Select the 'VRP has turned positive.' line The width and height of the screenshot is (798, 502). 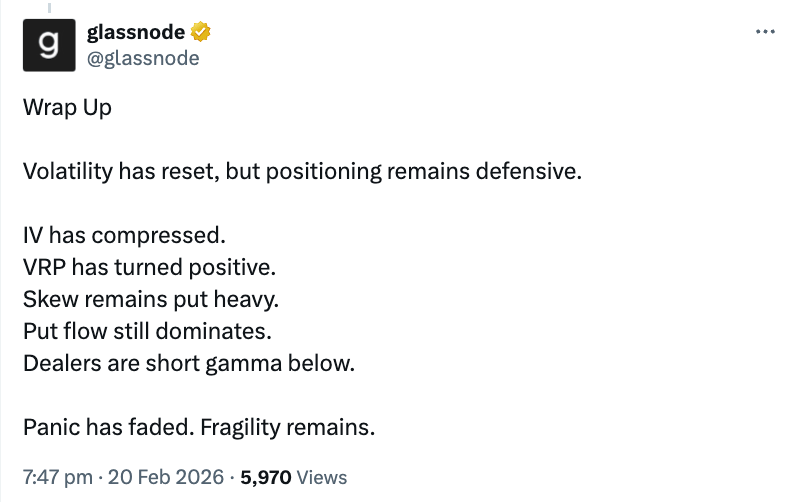tap(148, 268)
